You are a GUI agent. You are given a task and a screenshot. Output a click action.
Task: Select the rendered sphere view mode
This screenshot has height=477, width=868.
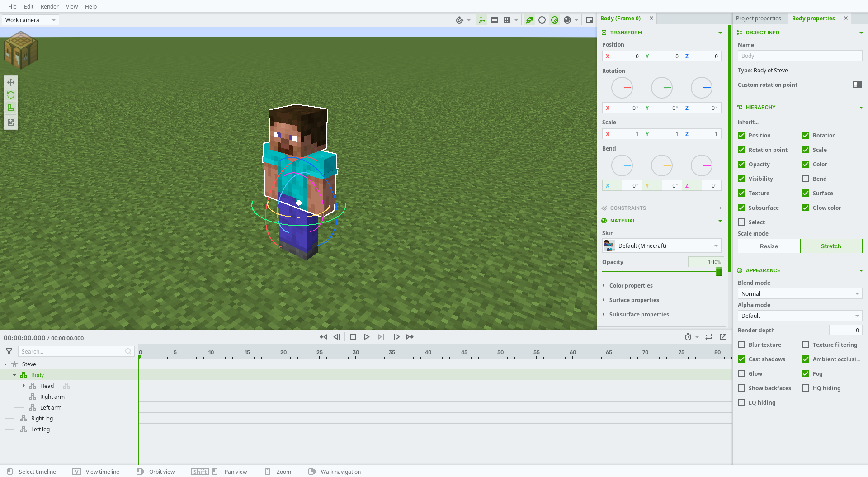tap(567, 20)
